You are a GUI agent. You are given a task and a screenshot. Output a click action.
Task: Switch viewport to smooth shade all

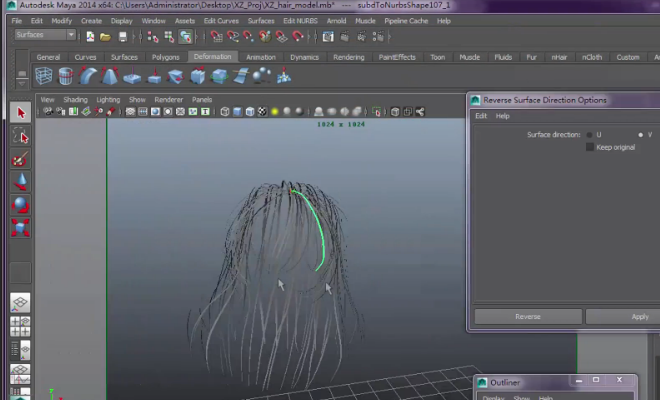(x=237, y=112)
